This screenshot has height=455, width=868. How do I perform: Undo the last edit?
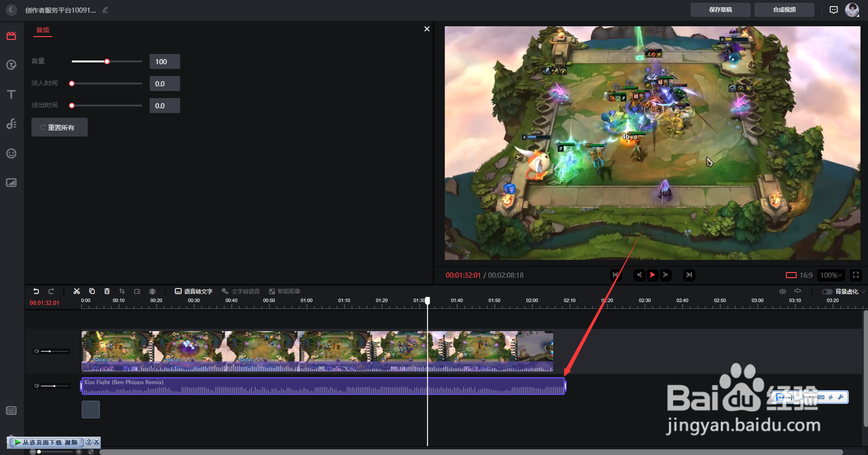click(36, 291)
